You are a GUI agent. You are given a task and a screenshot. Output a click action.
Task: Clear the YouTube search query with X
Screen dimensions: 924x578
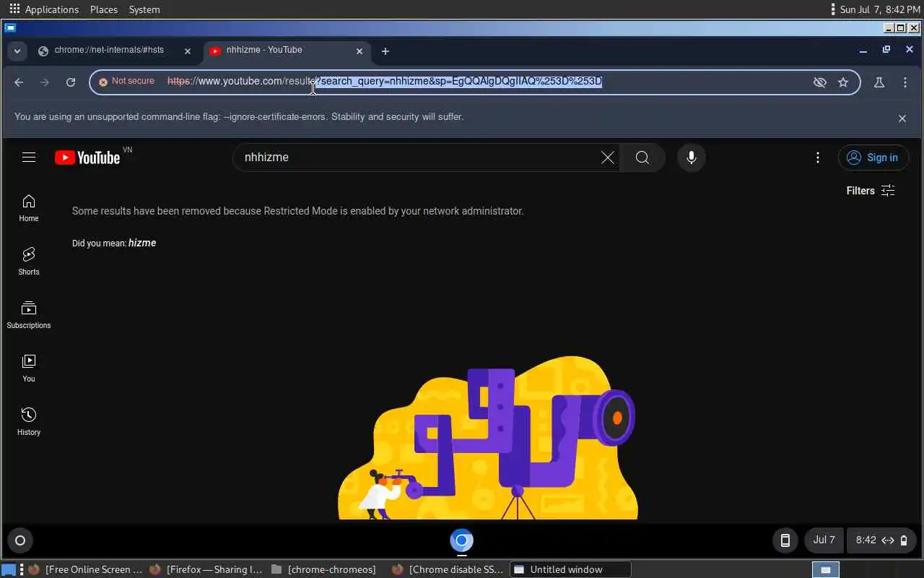click(x=608, y=158)
